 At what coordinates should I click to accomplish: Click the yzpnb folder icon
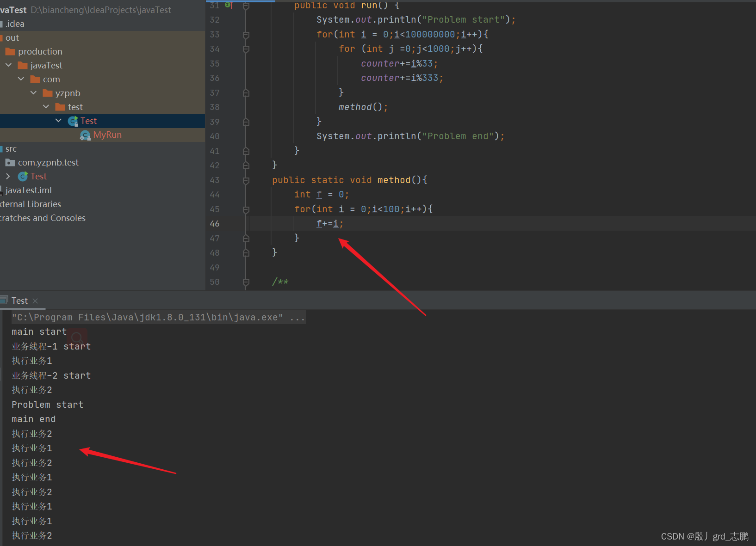click(48, 93)
